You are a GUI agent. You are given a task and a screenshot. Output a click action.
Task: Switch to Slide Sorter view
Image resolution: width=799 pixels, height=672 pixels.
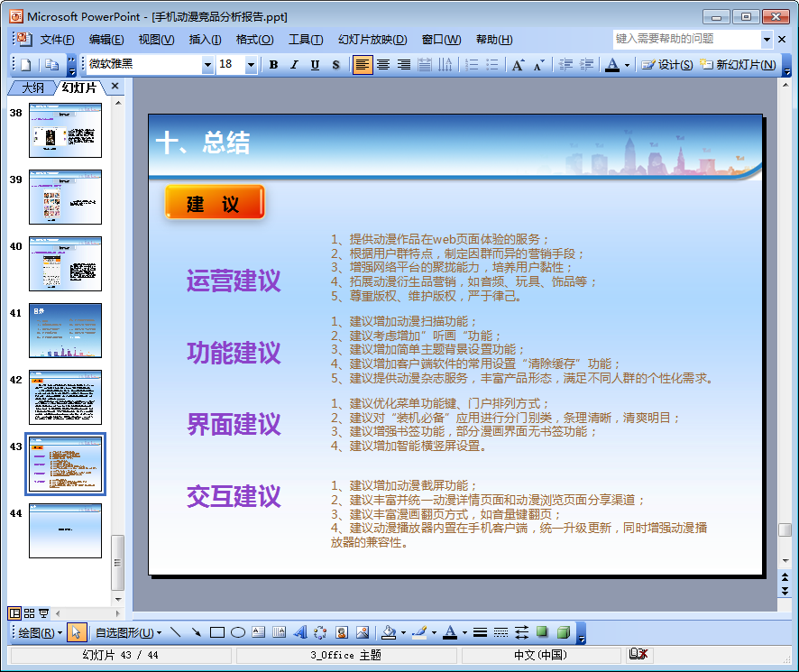[29, 613]
